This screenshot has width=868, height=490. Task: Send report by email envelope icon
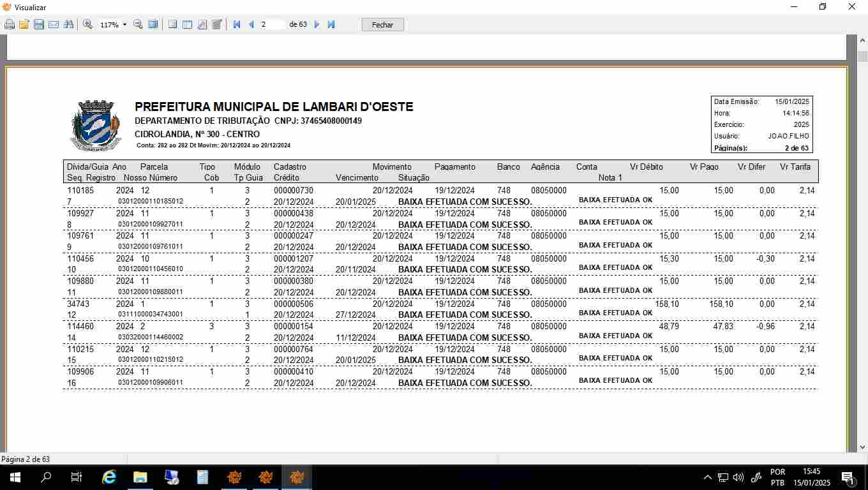(54, 24)
